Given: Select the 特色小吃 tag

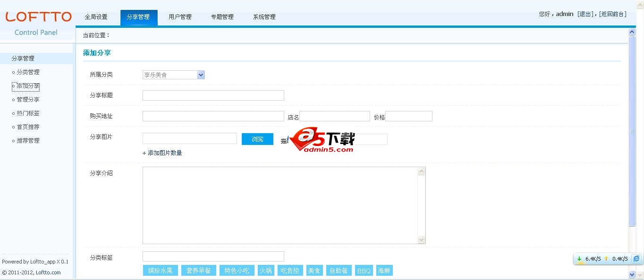Looking at the screenshot, I should pos(237,271).
